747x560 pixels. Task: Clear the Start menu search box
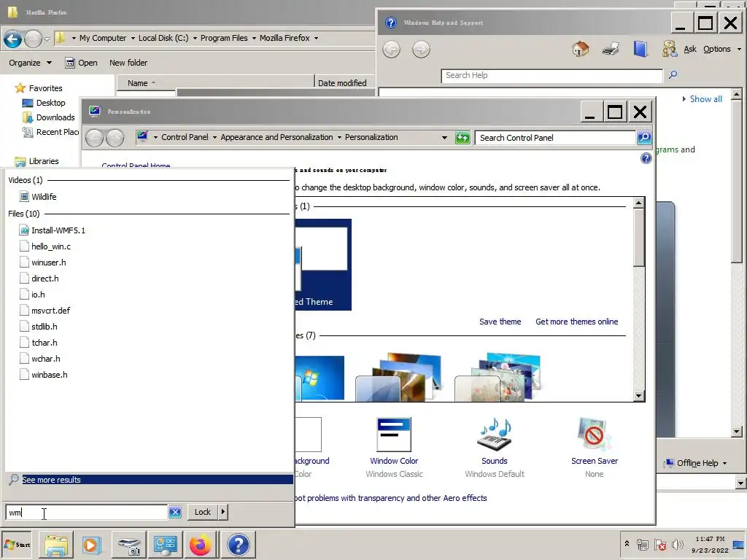coord(175,513)
